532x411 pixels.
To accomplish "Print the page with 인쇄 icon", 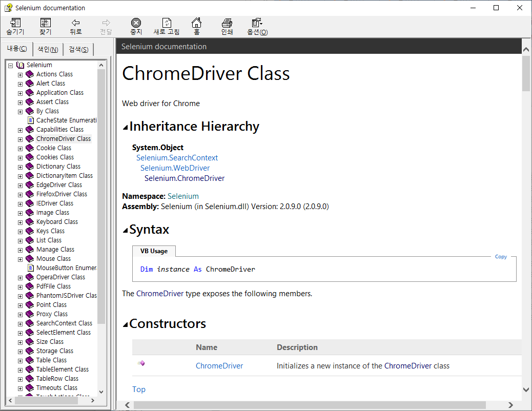I will 227,23.
